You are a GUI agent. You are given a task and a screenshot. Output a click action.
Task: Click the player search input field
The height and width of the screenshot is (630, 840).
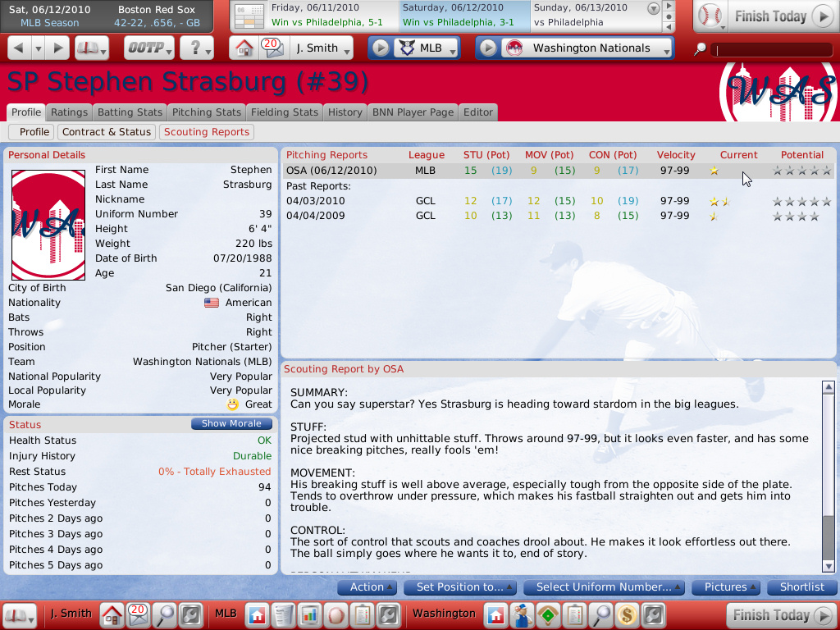[x=771, y=50]
